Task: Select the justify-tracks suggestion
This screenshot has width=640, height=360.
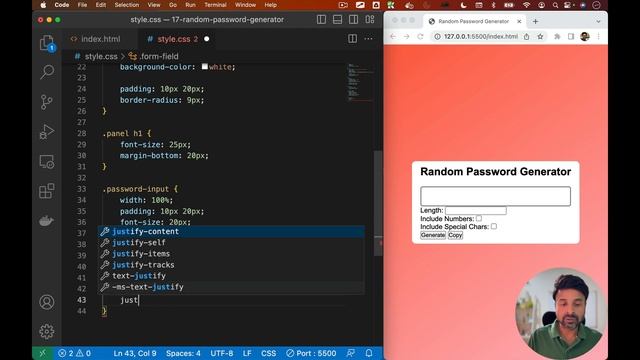Action: tap(231, 265)
